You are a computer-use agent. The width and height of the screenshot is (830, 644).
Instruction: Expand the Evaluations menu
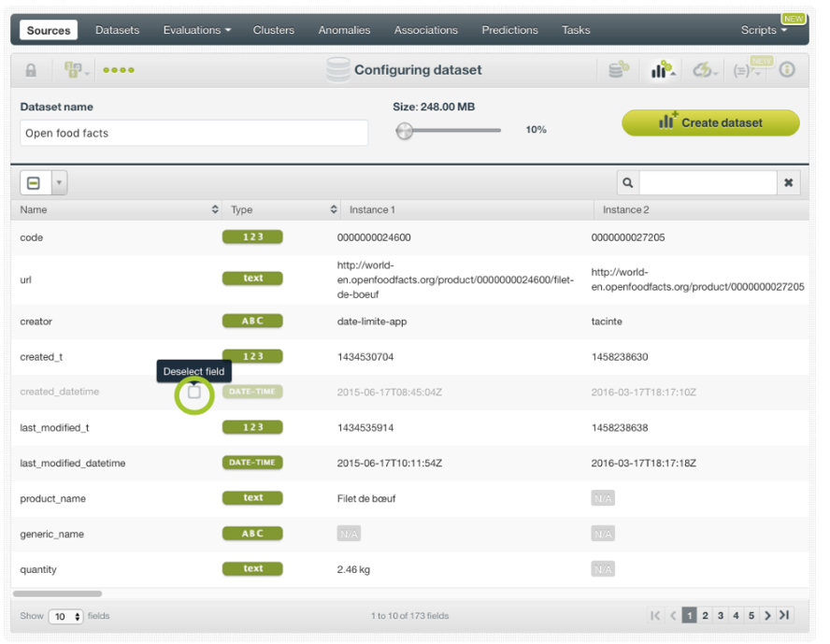pyautogui.click(x=196, y=30)
